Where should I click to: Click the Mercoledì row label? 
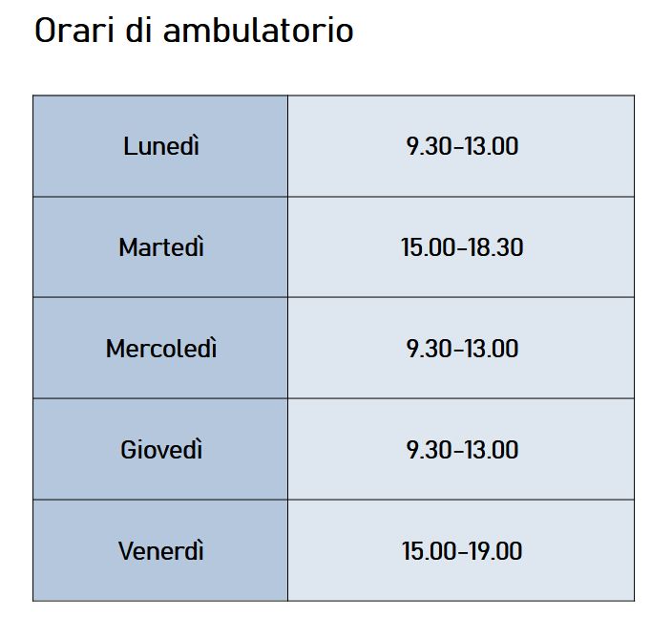(161, 349)
